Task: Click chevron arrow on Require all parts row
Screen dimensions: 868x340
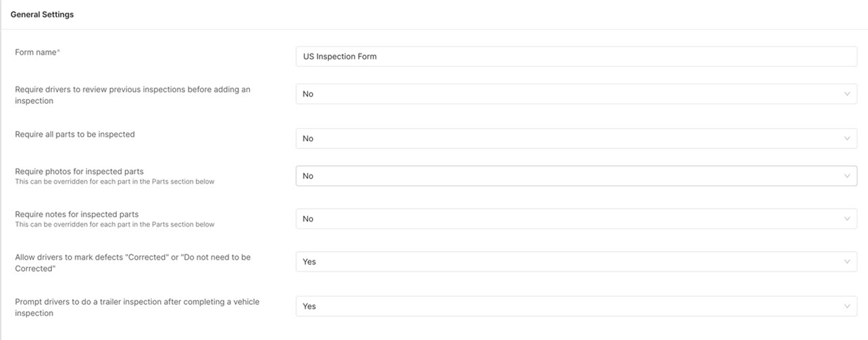Action: coord(847,138)
